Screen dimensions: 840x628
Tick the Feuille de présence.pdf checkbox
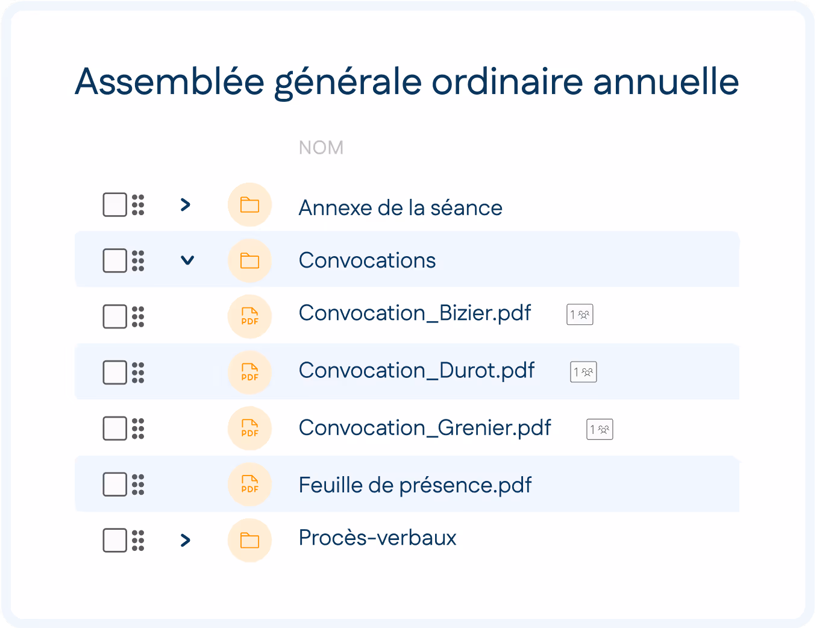114,485
